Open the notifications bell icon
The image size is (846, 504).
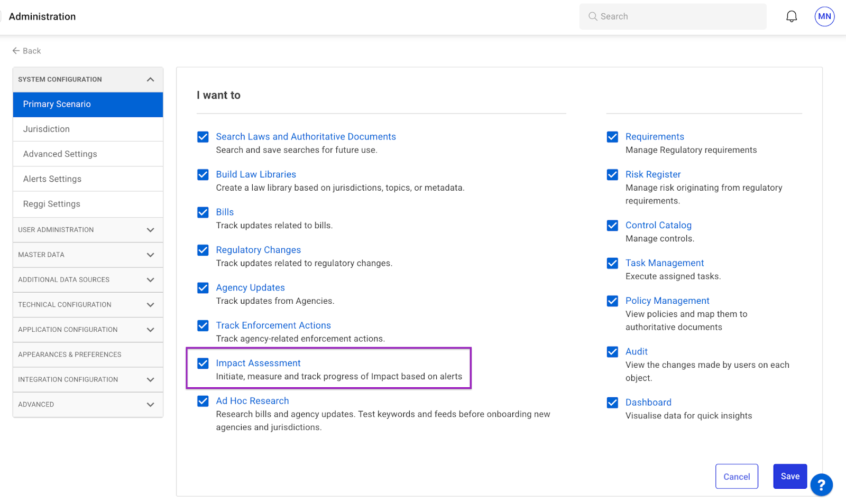[x=791, y=17]
